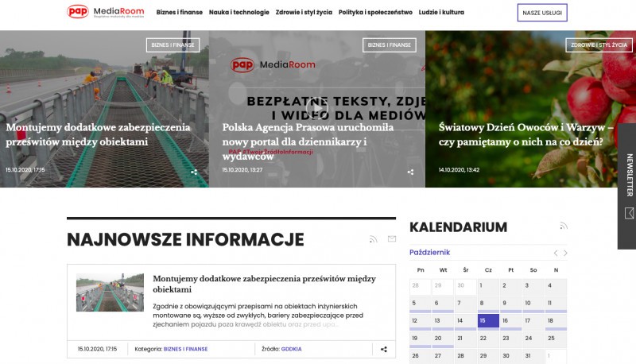The height and width of the screenshot is (364, 636).
Task: Click the envelope subscribe icon
Action: [391, 239]
